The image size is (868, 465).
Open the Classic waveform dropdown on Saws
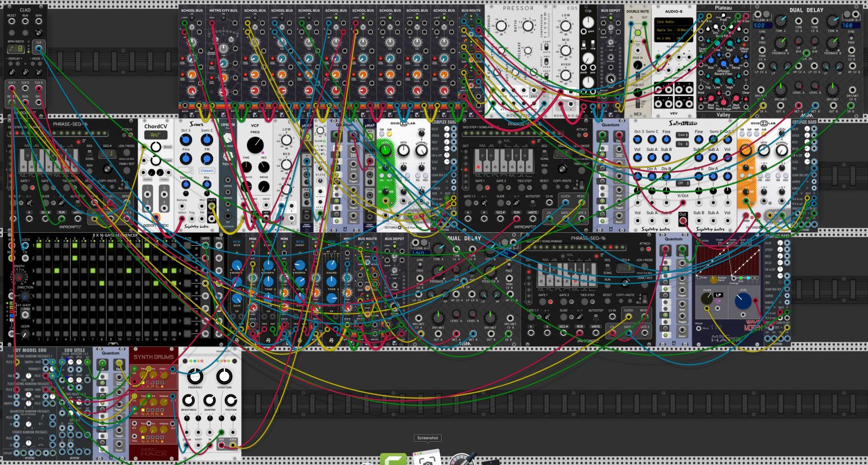207,171
